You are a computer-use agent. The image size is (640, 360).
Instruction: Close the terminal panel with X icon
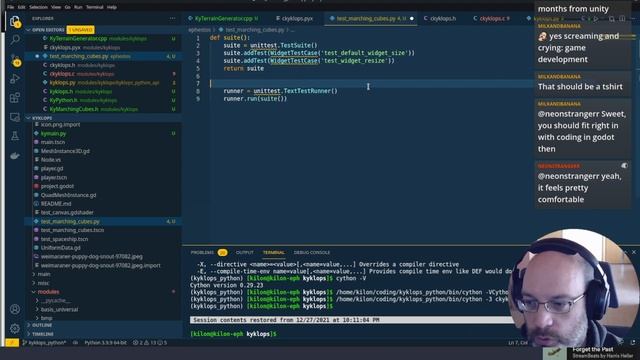[x=634, y=252]
